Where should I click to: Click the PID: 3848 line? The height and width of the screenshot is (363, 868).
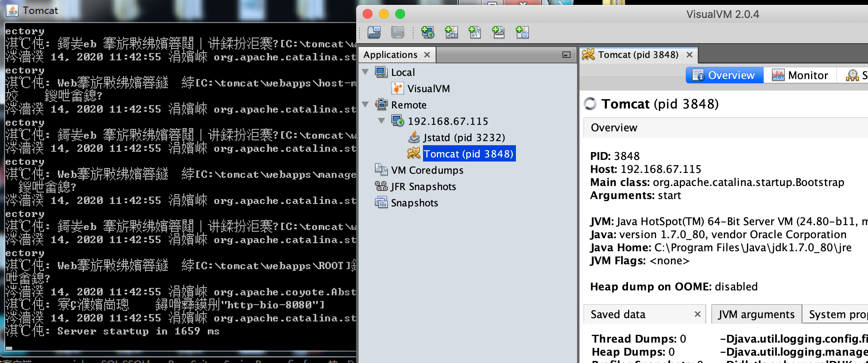(x=615, y=156)
